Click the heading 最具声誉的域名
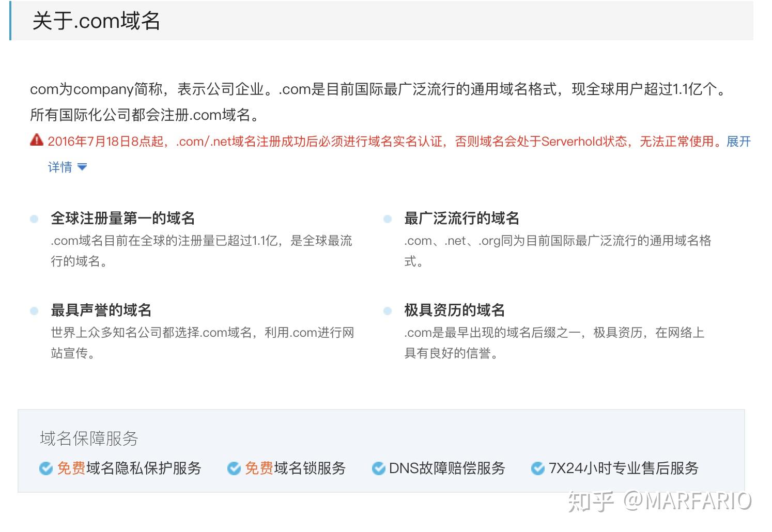The image size is (772, 532). 101,310
